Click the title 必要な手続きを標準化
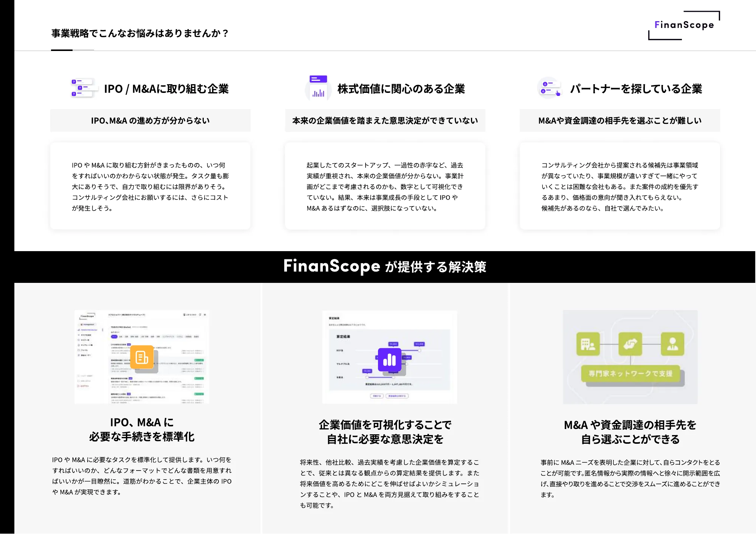The width and height of the screenshot is (756, 534). (x=142, y=437)
